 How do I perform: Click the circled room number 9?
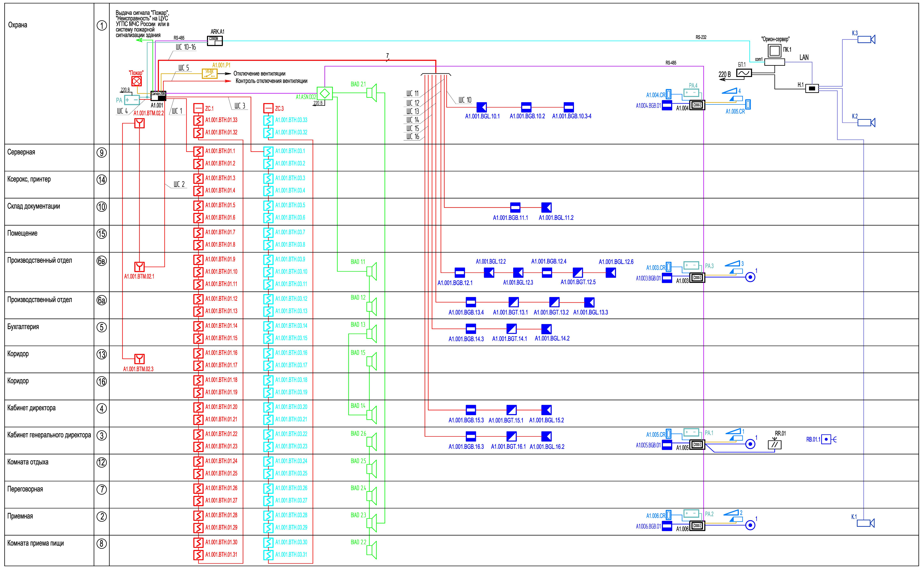pyautogui.click(x=102, y=153)
